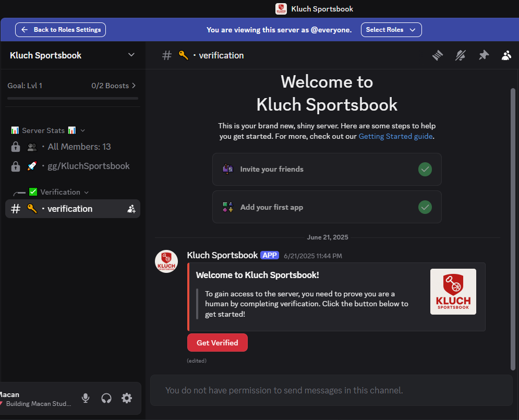Click the "Welcome to Kluch Sportsbook!" embed title
This screenshot has height=420, width=519.
258,275
